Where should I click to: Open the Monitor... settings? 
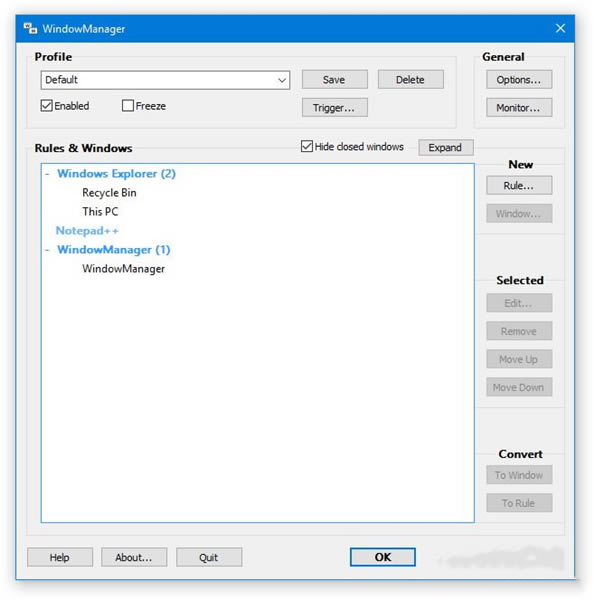[519, 108]
